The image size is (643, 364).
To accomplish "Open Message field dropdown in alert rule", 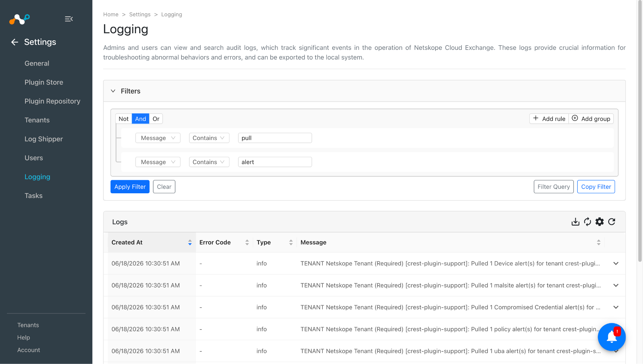I will click(x=158, y=162).
